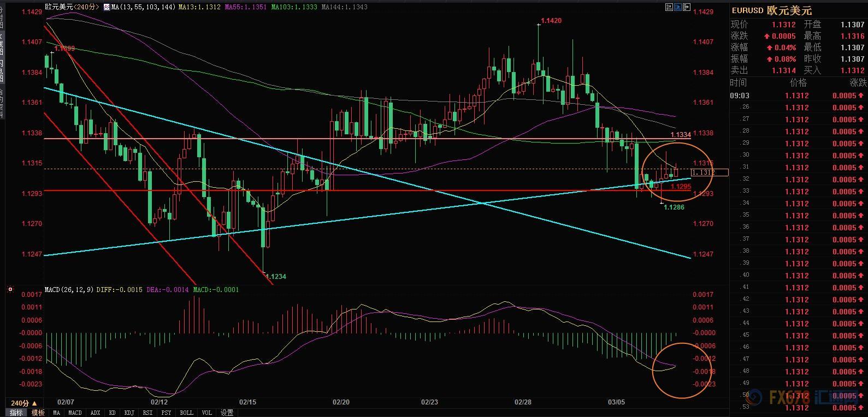Click the 1.1334 resistance line label
This screenshot has width=868, height=417.
(681, 134)
